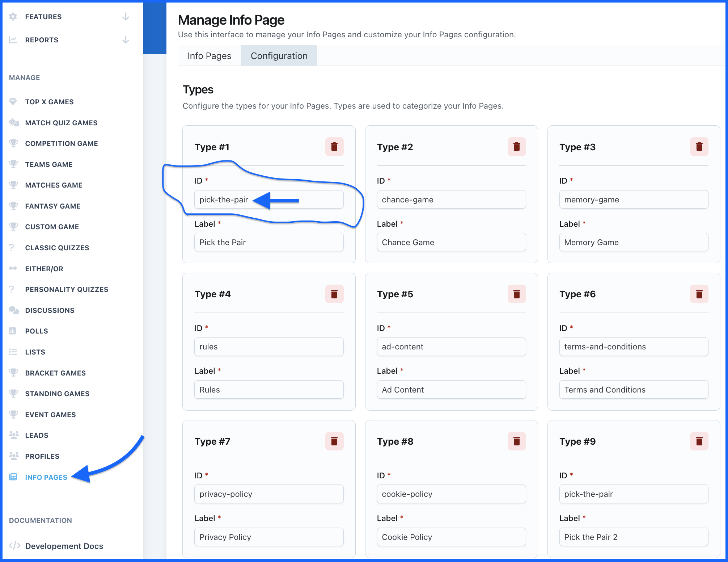The width and height of the screenshot is (728, 562).
Task: Click the Type #2 ID field
Action: (451, 200)
